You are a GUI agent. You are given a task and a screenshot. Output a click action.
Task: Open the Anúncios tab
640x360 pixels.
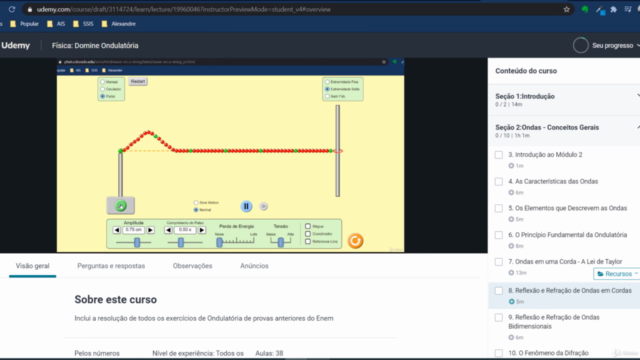point(254,266)
